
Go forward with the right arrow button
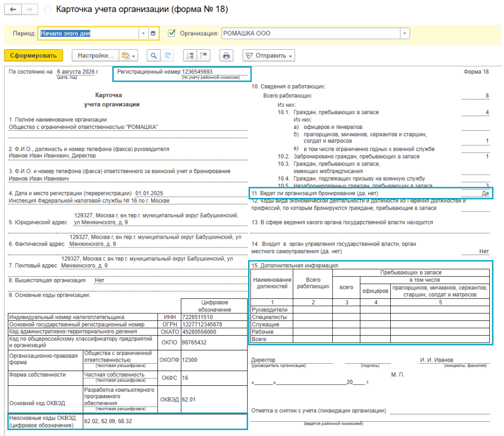[30, 9]
